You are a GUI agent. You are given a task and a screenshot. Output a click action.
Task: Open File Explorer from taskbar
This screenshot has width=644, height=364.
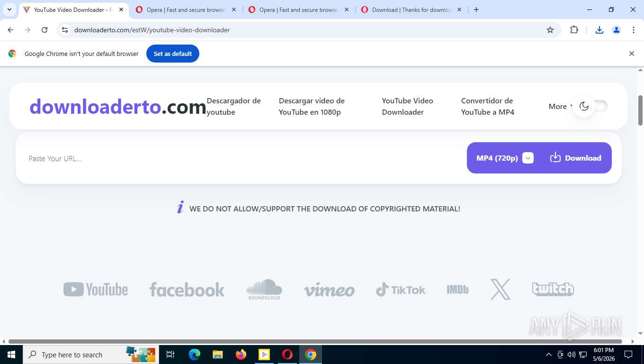217,355
